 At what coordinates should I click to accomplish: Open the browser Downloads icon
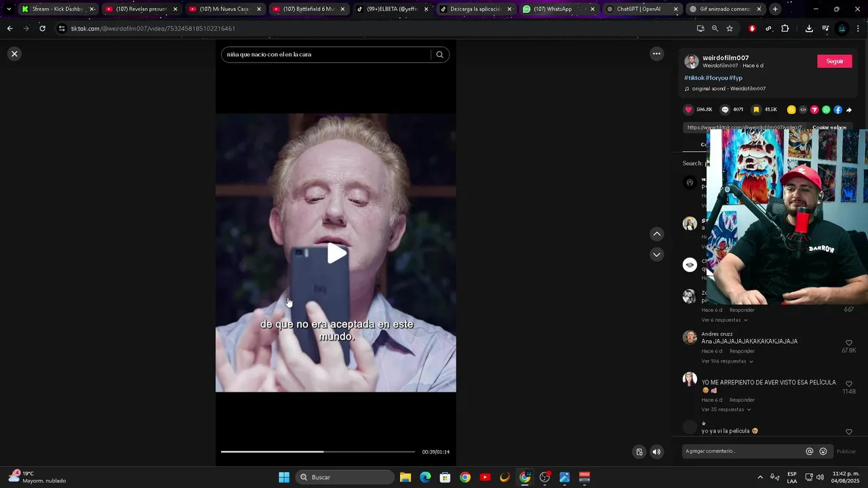[x=809, y=28]
